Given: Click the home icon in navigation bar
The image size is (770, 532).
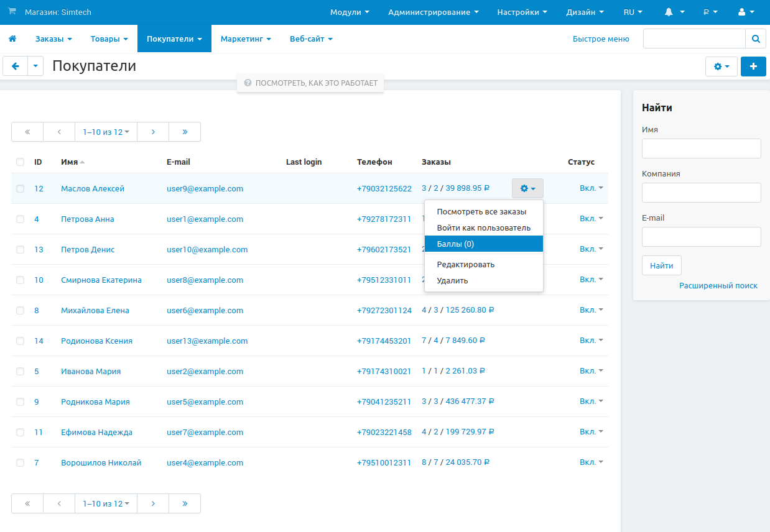Looking at the screenshot, I should 12,39.
